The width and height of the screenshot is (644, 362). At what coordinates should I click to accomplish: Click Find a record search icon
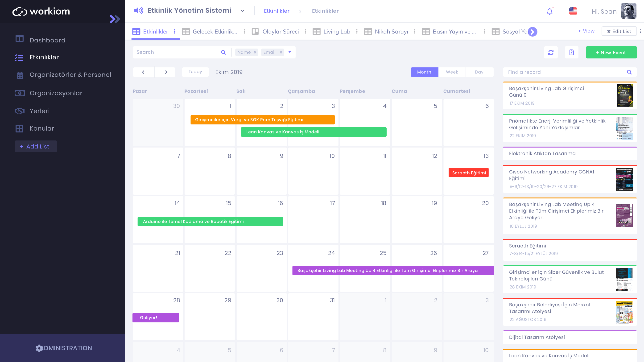pos(629,72)
